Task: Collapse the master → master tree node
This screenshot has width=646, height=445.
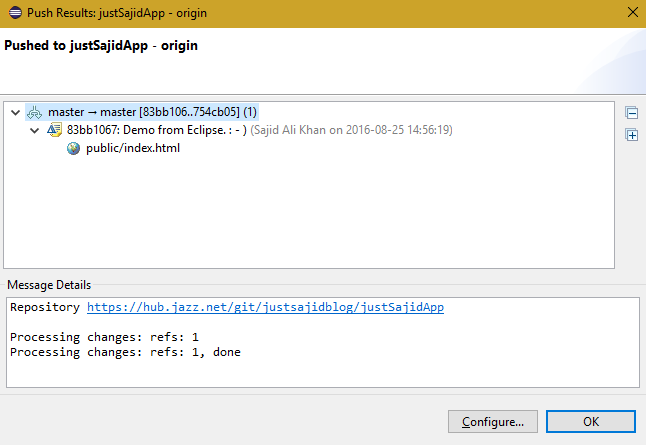Action: click(16, 112)
